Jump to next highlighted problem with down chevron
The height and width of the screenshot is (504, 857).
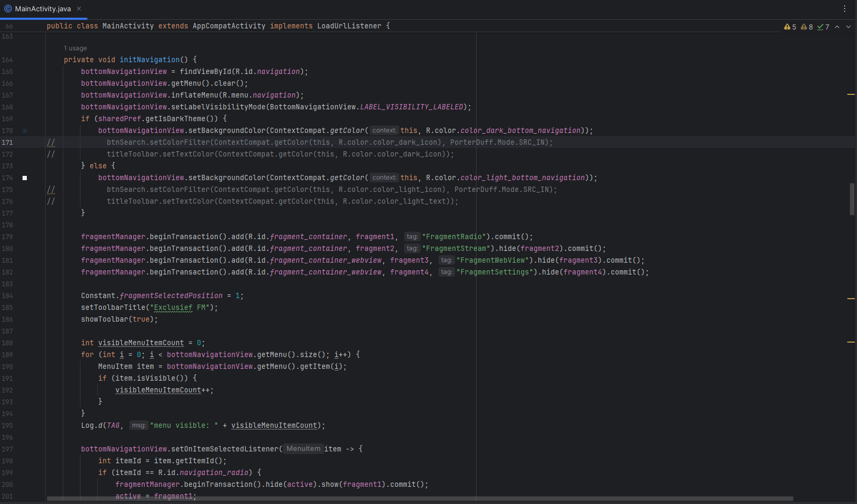[848, 27]
